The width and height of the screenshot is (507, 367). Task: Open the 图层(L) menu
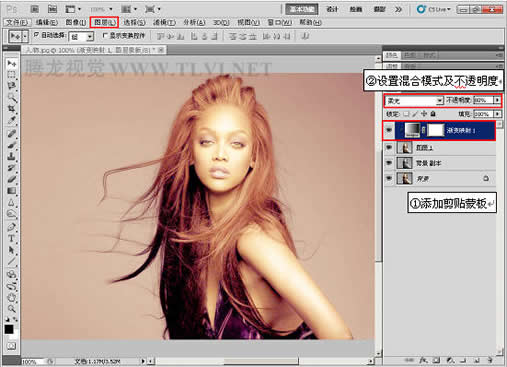[105, 23]
